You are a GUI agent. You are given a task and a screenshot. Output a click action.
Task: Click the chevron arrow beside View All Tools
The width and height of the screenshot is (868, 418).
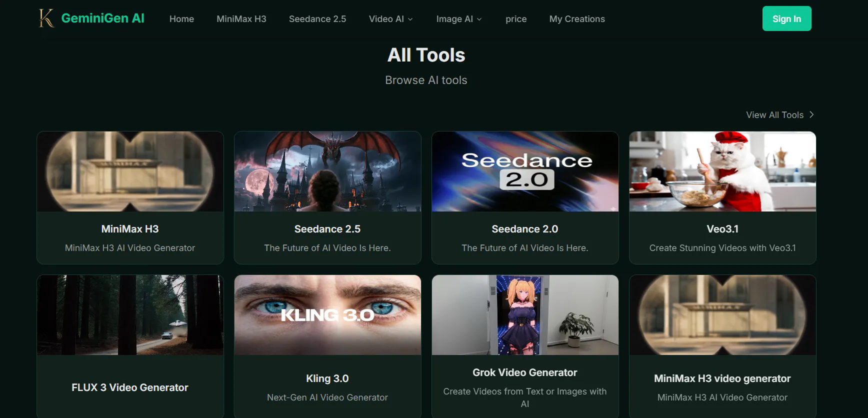(811, 114)
